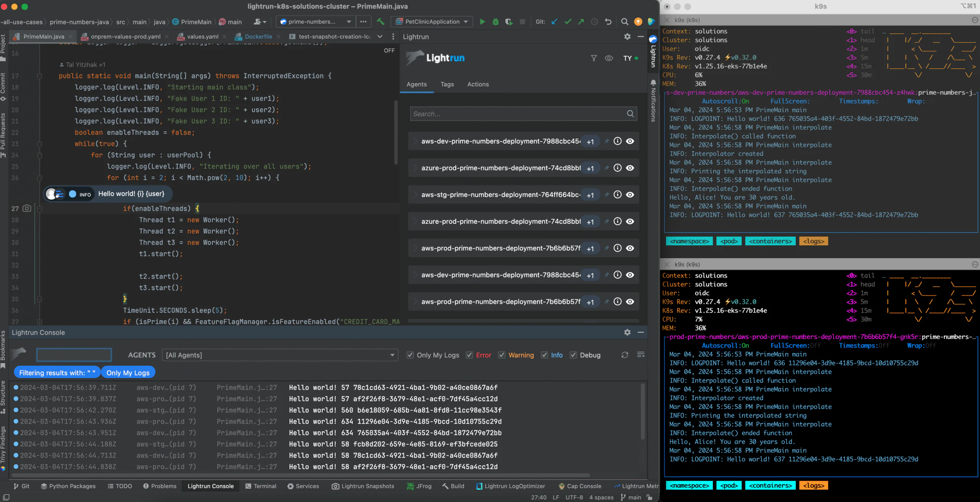Toggle visibility eye for aws-prod-prime-numbers agent

tap(630, 248)
